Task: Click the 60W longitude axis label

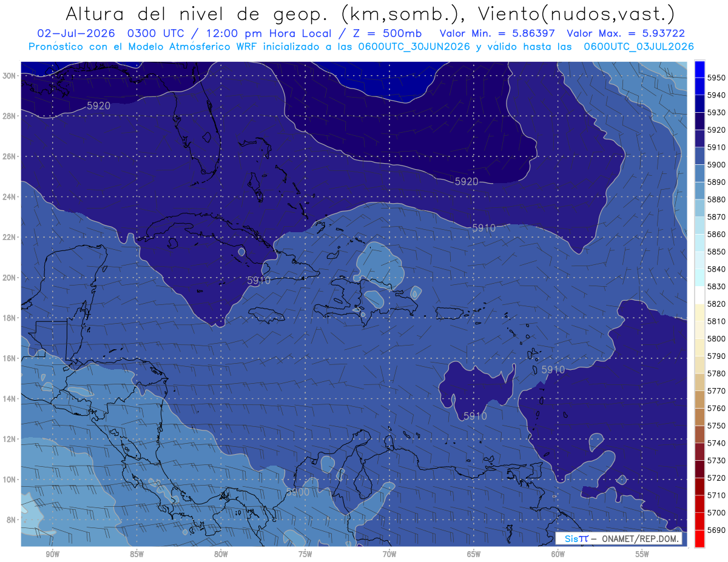Action: 558,554
